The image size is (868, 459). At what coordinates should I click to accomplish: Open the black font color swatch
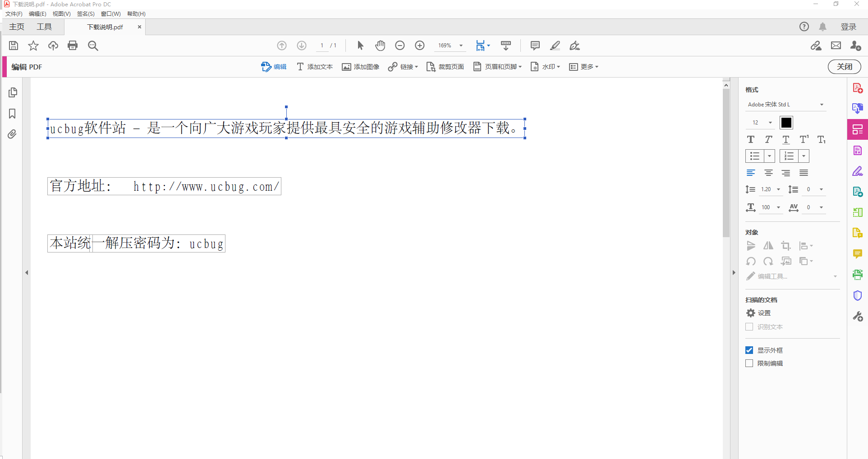[786, 123]
